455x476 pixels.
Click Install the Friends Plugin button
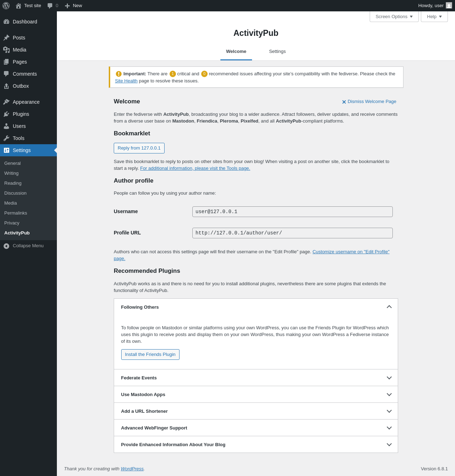click(x=150, y=355)
